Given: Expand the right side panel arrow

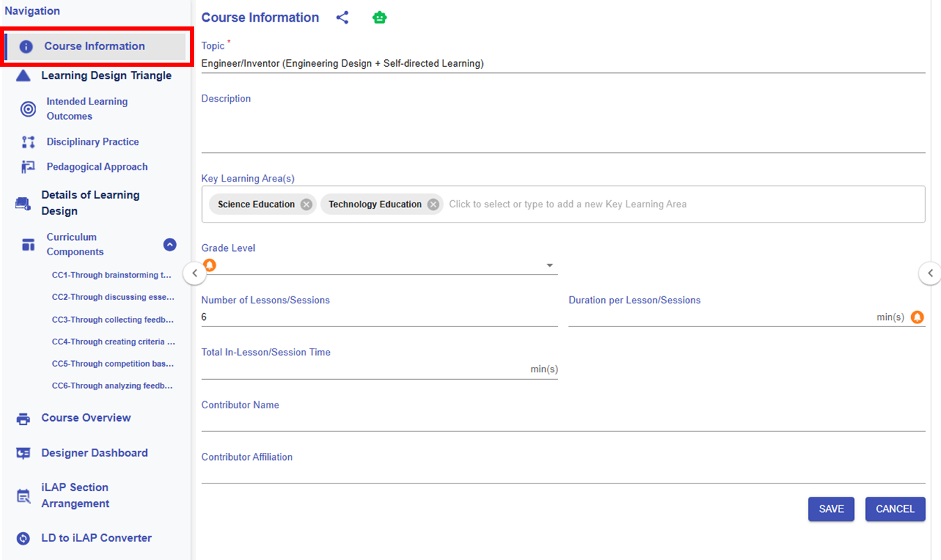Looking at the screenshot, I should coord(930,273).
